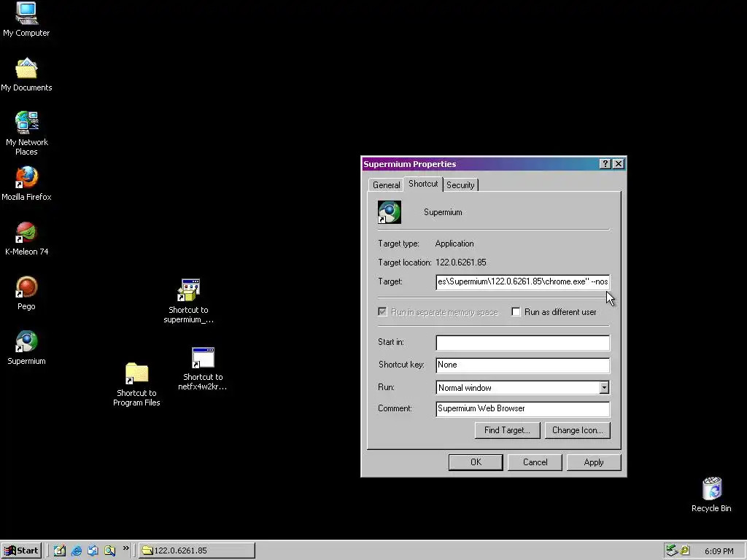This screenshot has width=747, height=560.
Task: Select the Pego desktop shortcut
Action: (x=26, y=293)
